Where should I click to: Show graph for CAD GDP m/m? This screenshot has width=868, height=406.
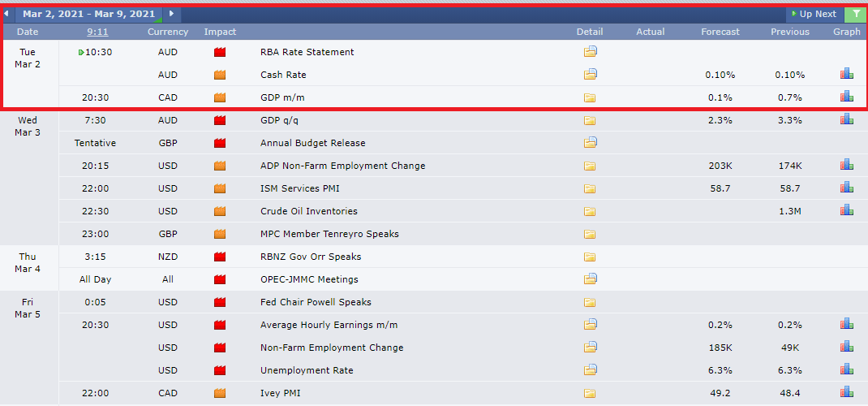[x=846, y=97]
